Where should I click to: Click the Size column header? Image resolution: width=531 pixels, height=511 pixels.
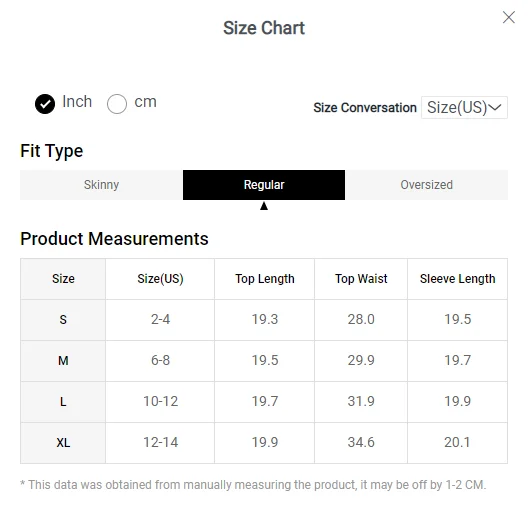pyautogui.click(x=63, y=279)
